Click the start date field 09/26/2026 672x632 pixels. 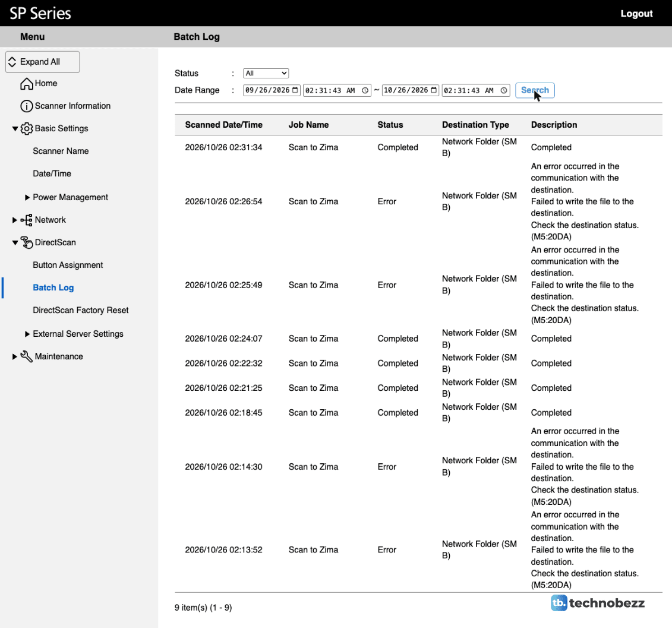click(x=272, y=90)
